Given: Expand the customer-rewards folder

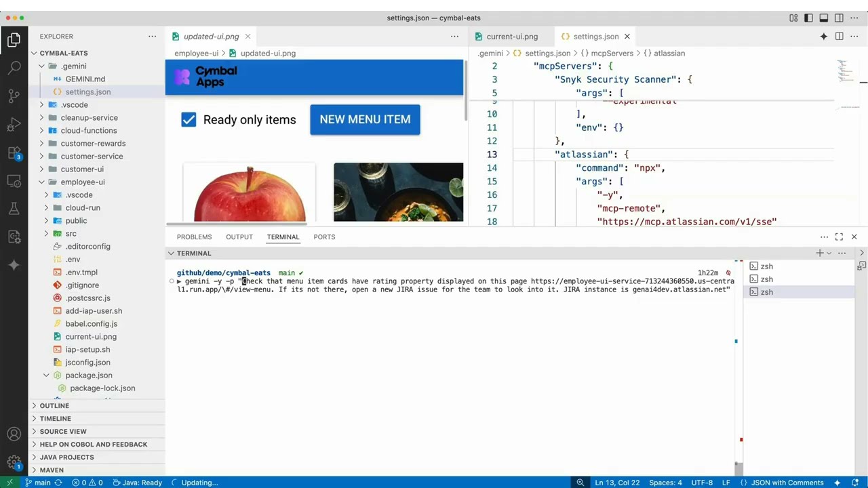Looking at the screenshot, I should 41,143.
